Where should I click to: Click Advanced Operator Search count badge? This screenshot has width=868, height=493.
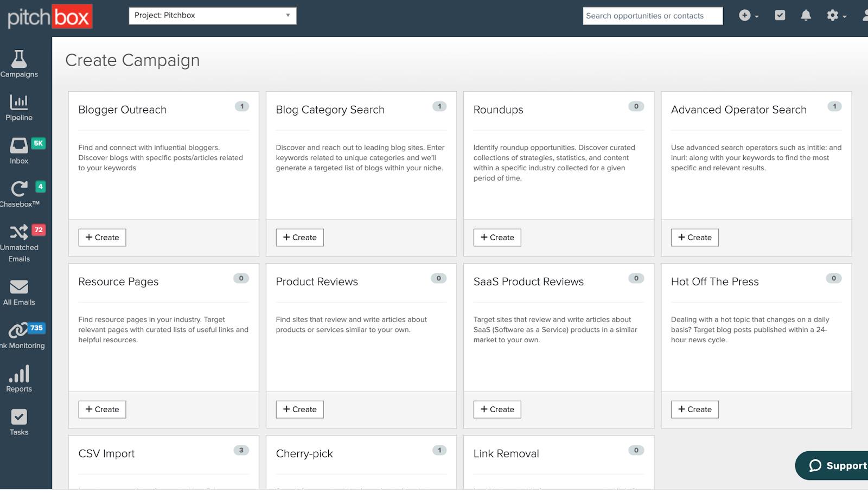pos(834,106)
